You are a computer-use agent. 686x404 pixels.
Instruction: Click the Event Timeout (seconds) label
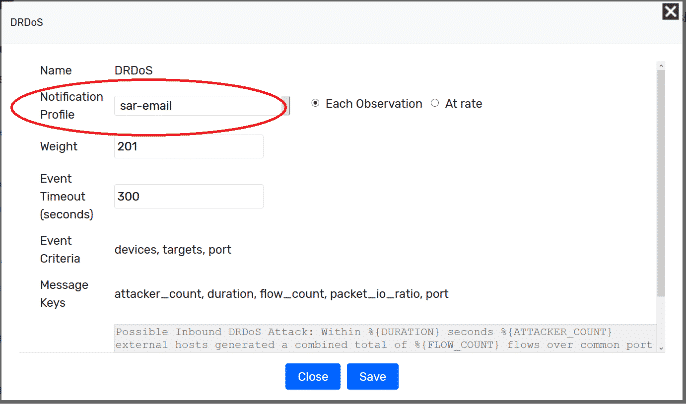pyautogui.click(x=66, y=197)
